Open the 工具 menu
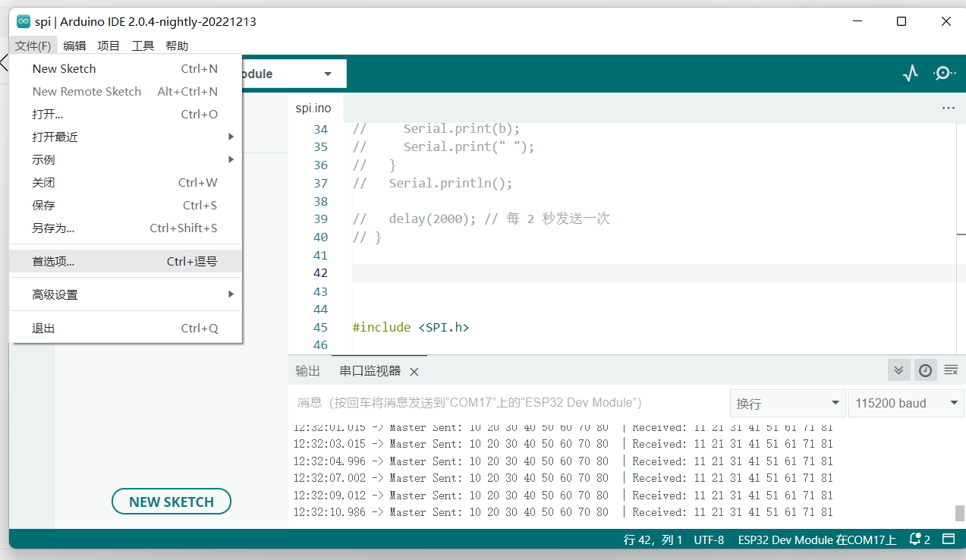Viewport: 966px width, 560px height. point(143,46)
